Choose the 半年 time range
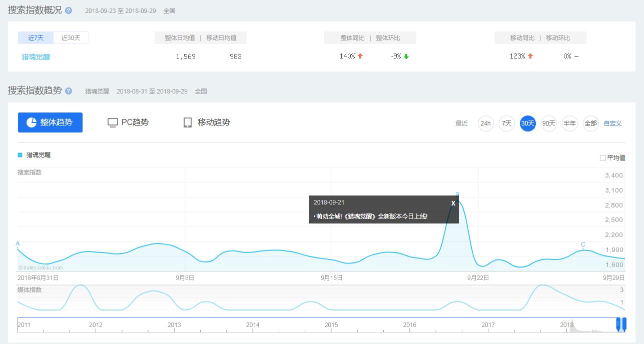This screenshot has height=344, width=644. (570, 123)
